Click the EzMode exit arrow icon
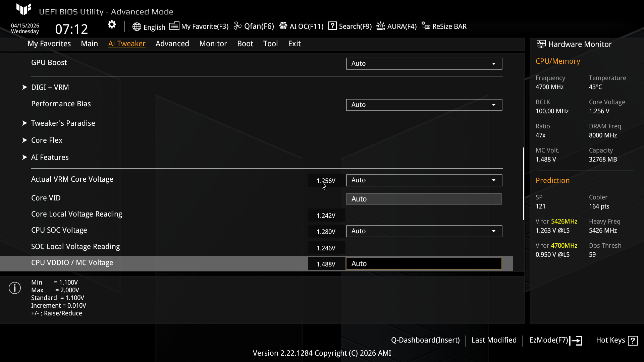The height and width of the screenshot is (362, 644). click(576, 341)
